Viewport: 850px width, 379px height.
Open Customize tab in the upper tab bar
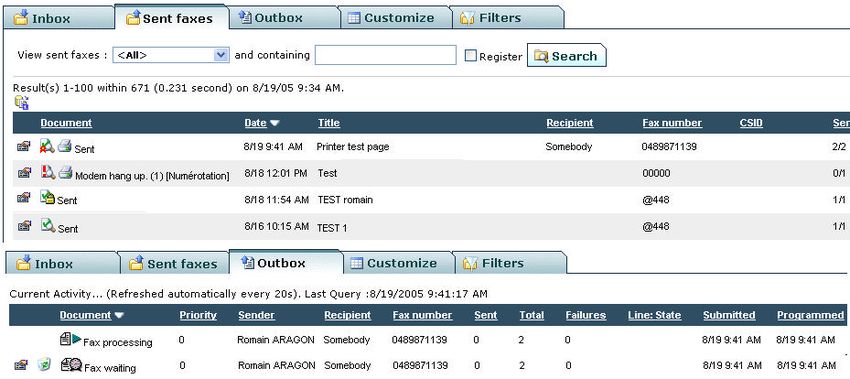point(395,17)
